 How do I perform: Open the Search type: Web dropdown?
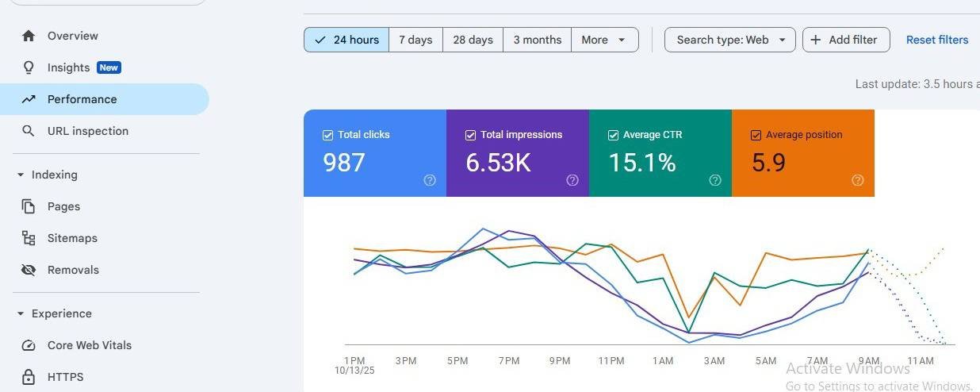(x=730, y=40)
